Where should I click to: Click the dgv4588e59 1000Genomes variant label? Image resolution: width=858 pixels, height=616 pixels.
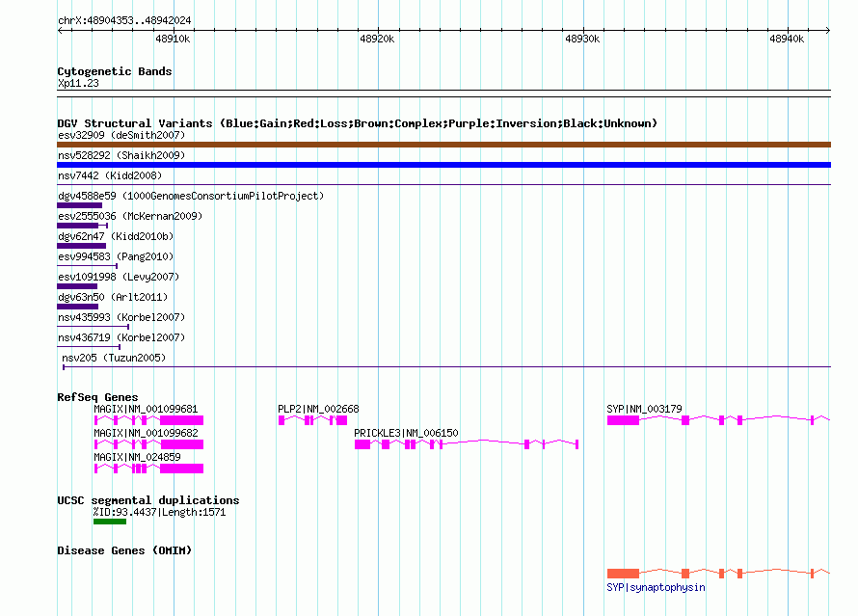(x=191, y=196)
